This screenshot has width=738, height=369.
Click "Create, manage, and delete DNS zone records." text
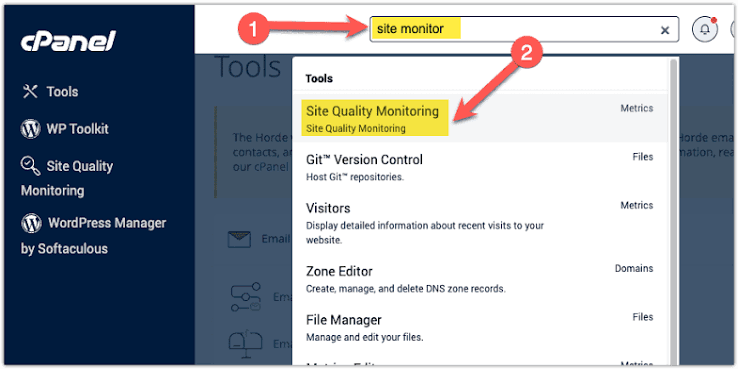click(406, 289)
